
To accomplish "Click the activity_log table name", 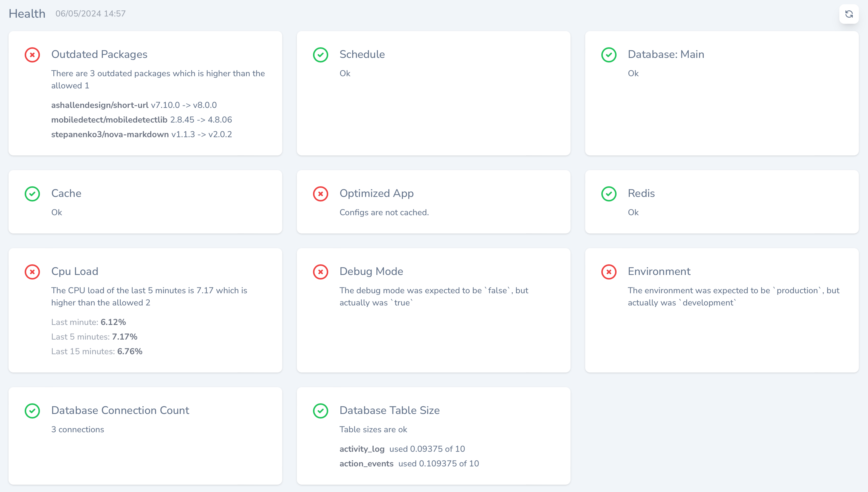I will coord(362,449).
